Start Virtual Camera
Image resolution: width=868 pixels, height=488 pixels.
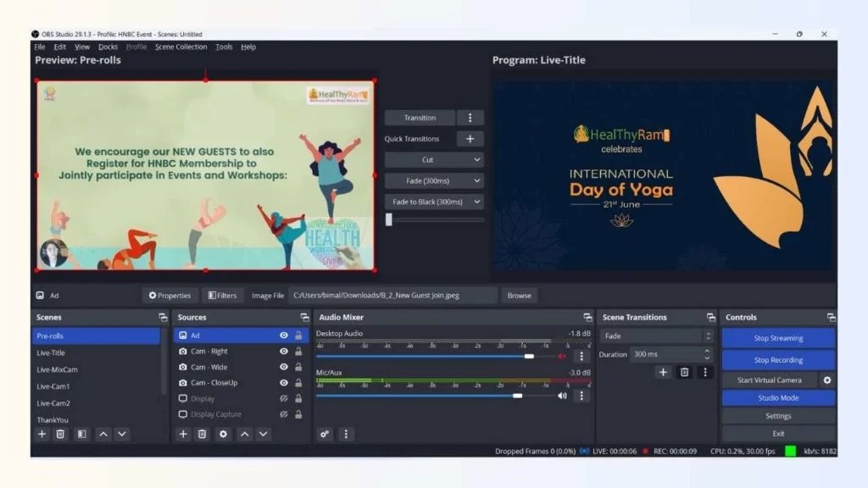[770, 380]
